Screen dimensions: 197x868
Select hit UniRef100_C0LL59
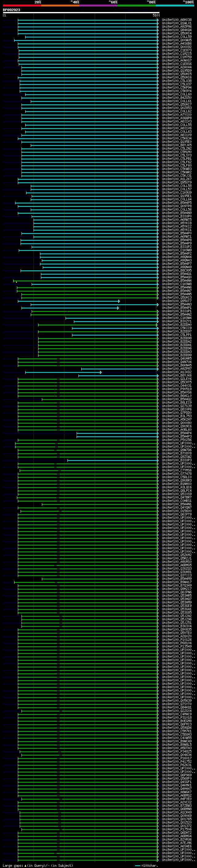point(177,37)
